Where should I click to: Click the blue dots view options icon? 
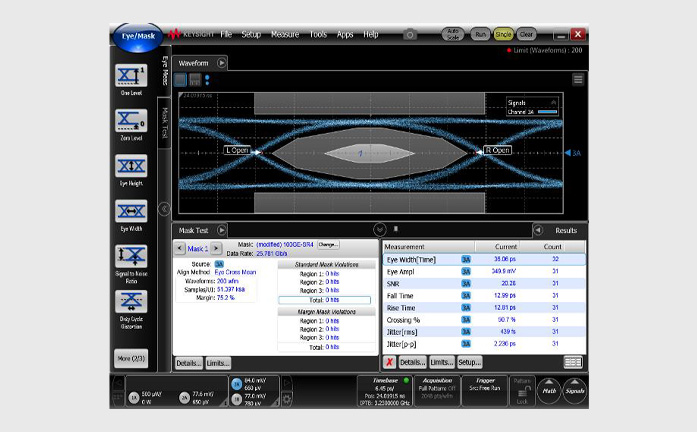(207, 80)
